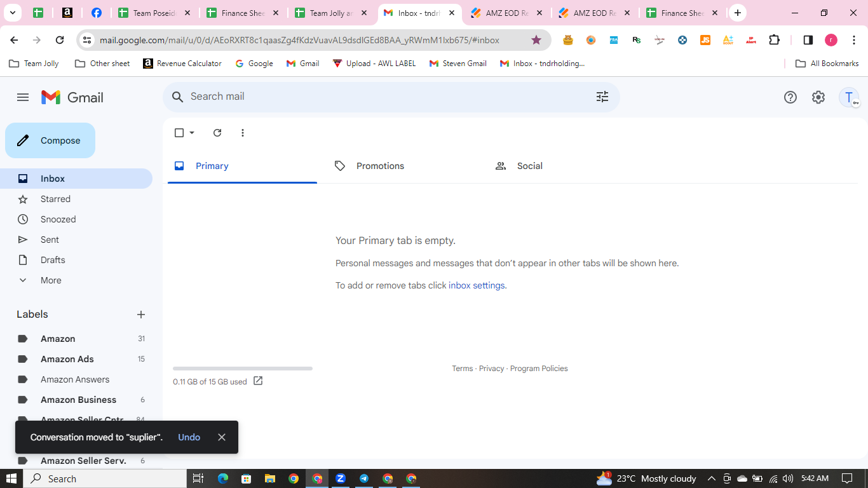
Task: Undo moving the conversation
Action: pos(189,437)
